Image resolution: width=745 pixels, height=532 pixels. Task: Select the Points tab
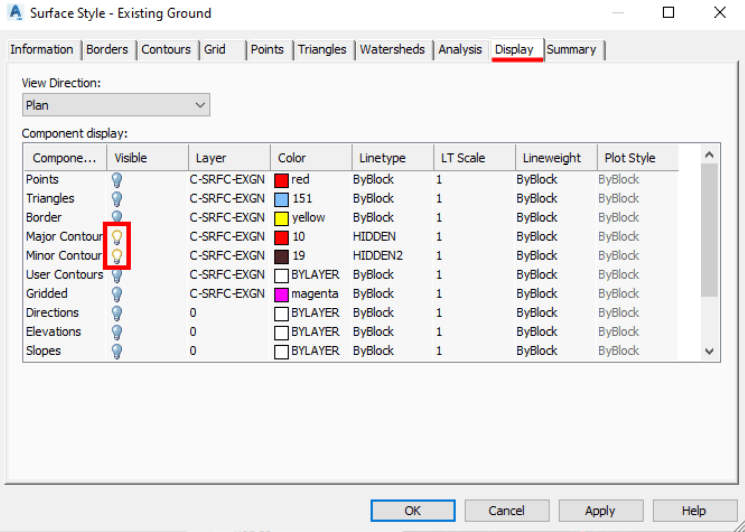[x=267, y=49]
